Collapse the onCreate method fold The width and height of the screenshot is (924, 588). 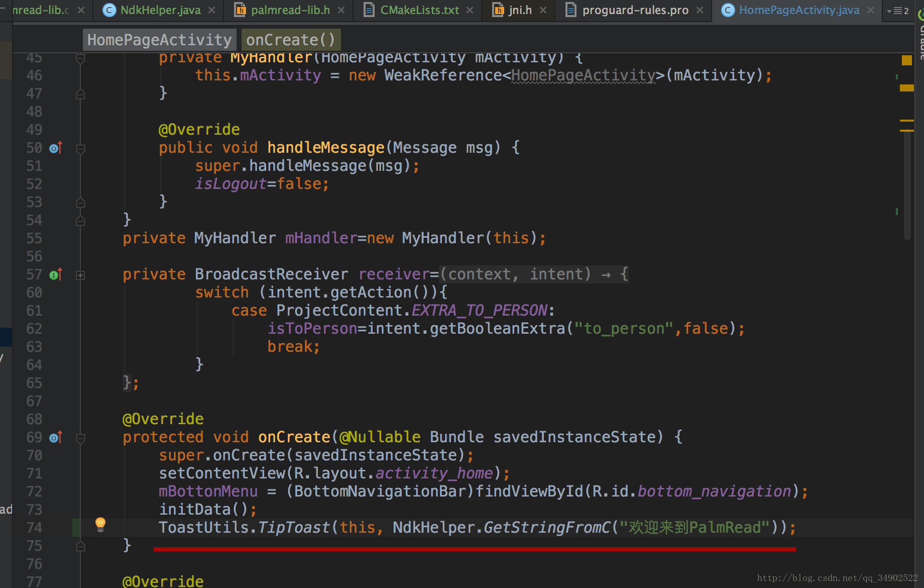coord(80,438)
